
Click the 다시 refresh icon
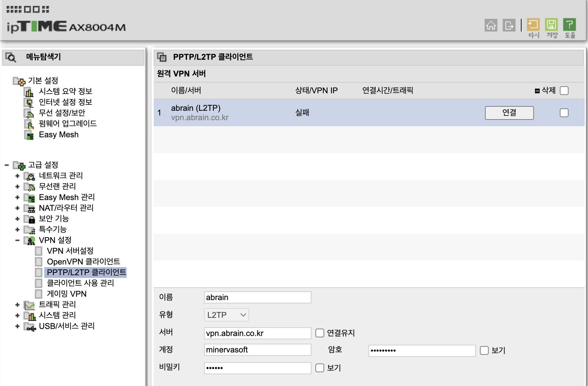coord(533,25)
